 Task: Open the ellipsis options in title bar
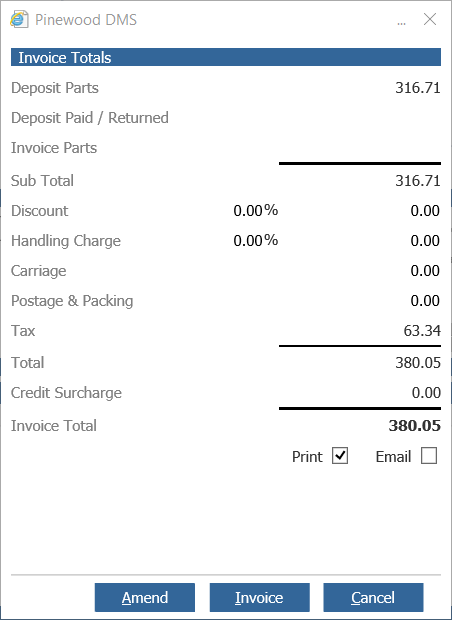pos(401,23)
